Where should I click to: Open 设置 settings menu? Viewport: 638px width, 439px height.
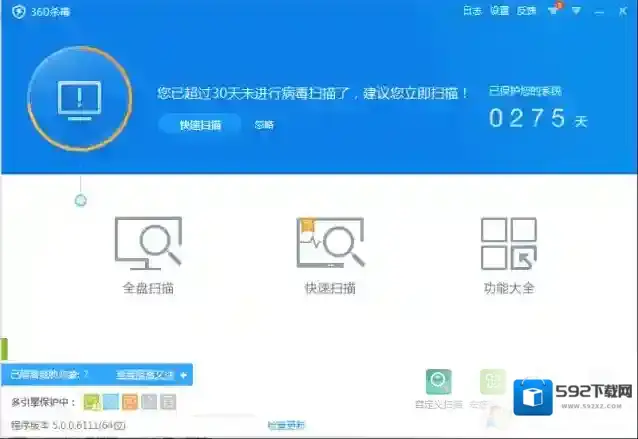[499, 11]
